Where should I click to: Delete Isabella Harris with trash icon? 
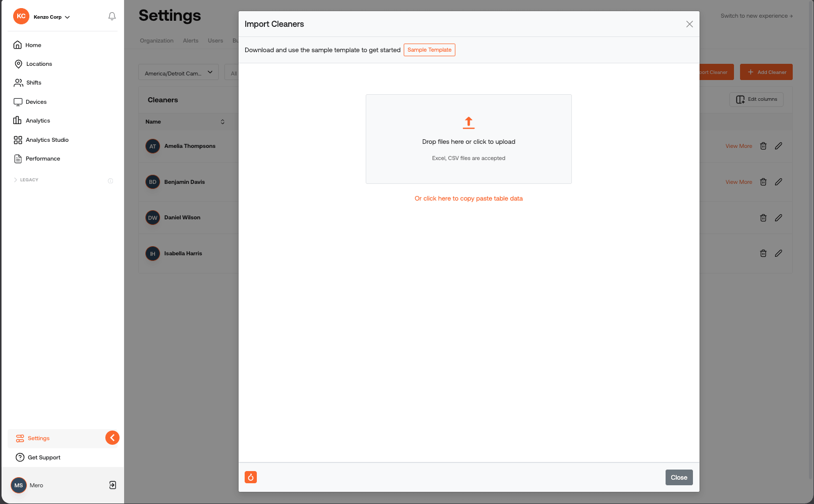coord(763,253)
